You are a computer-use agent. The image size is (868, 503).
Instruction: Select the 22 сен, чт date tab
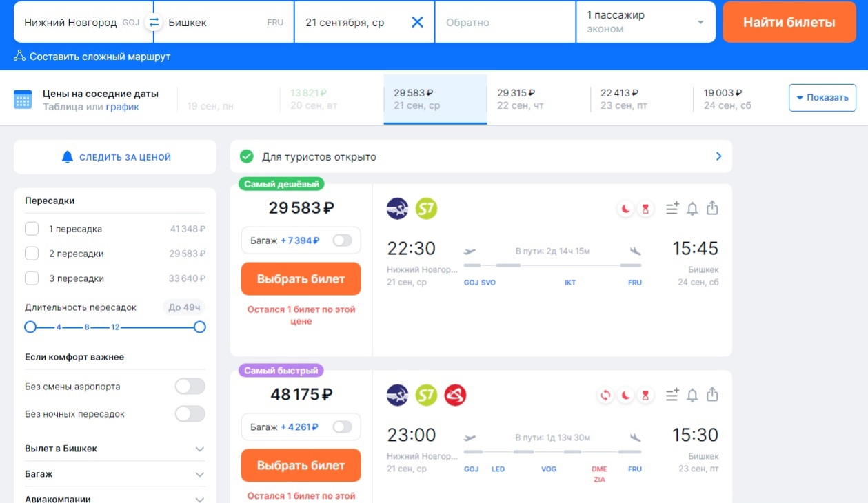pos(538,99)
